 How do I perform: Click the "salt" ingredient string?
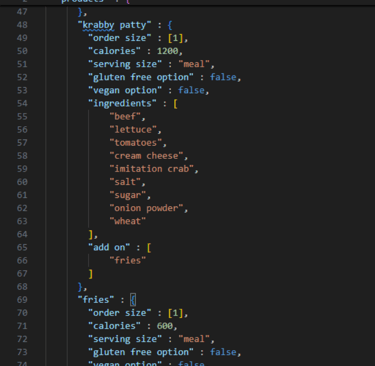click(x=125, y=182)
